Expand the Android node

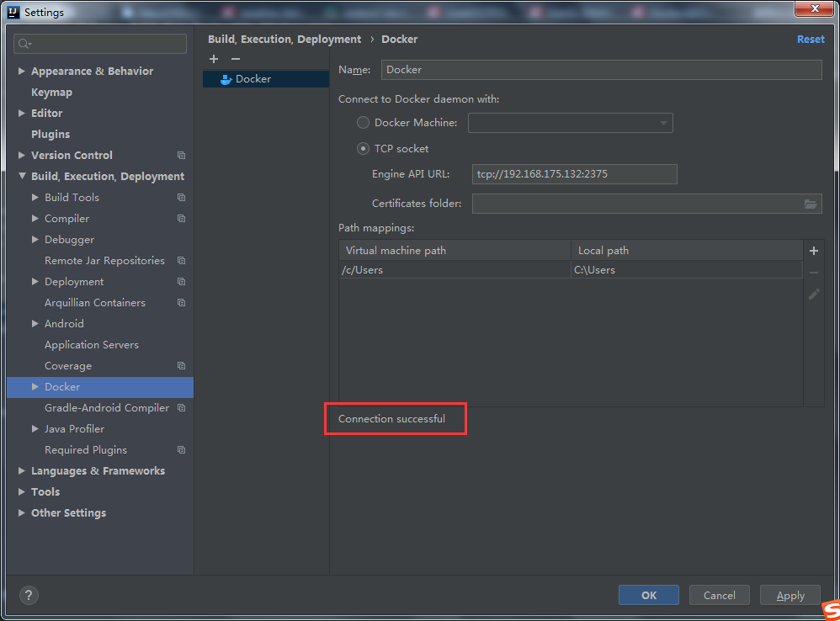35,323
